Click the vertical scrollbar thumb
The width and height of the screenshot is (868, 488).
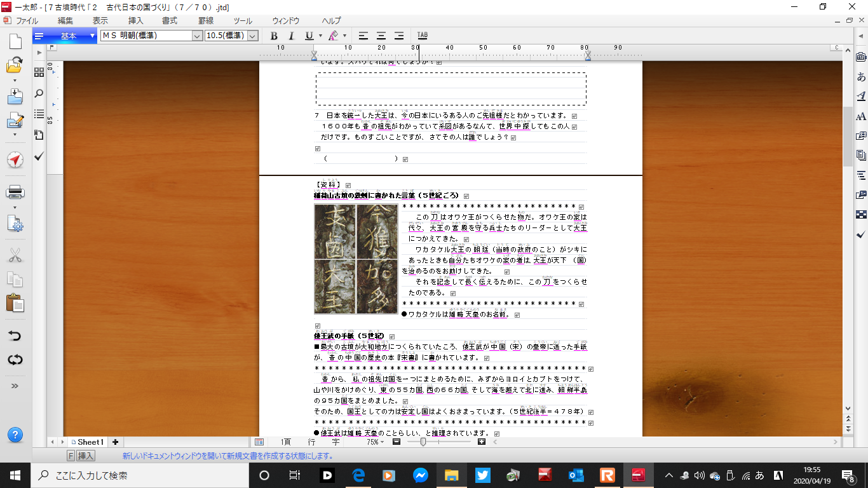click(848, 136)
